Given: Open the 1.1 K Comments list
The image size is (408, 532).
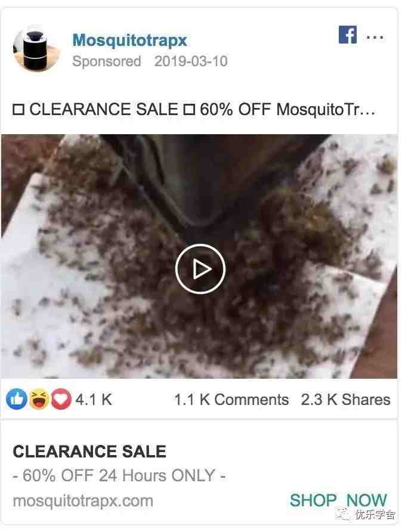Looking at the screenshot, I should [x=231, y=400].
